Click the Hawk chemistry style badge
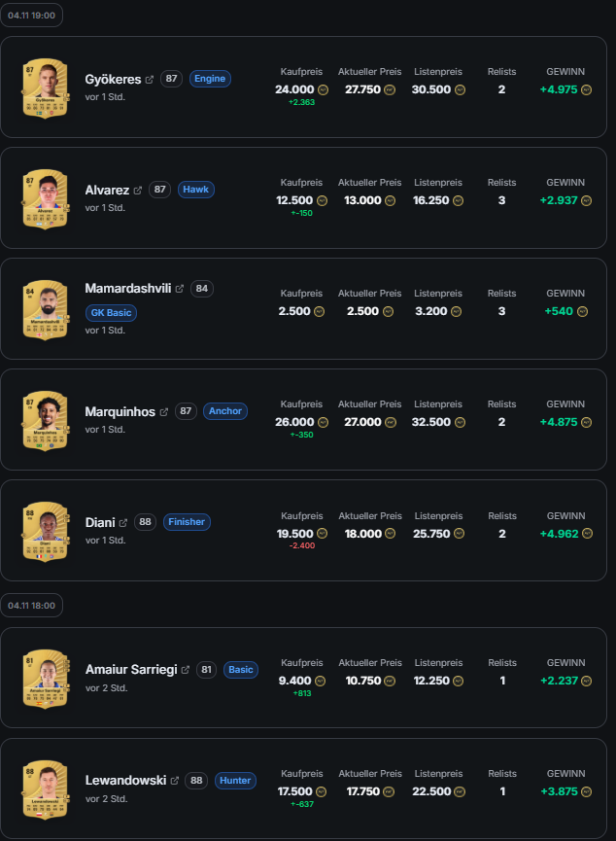Viewport: 616px width, 841px height. click(x=195, y=190)
